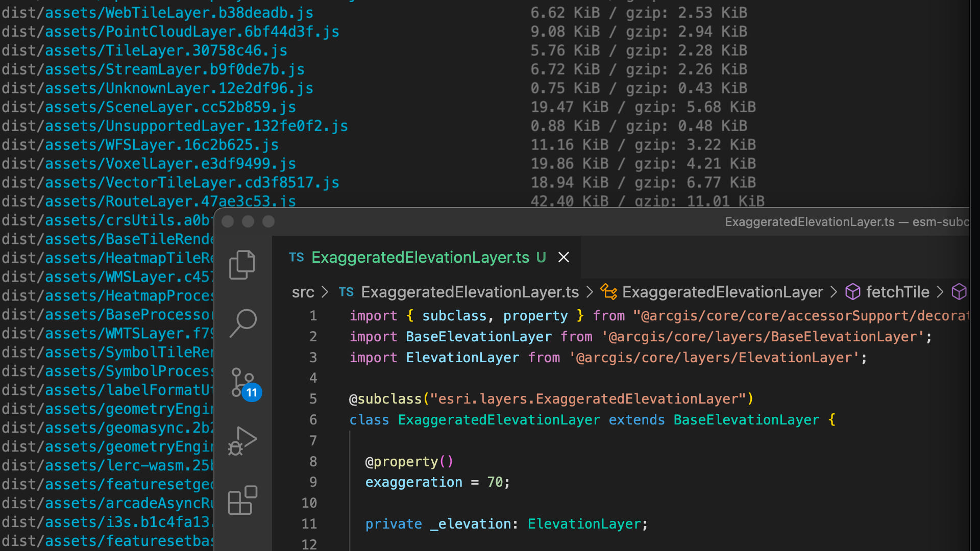
Task: Click the TS icon on the editor tab
Action: pos(296,258)
